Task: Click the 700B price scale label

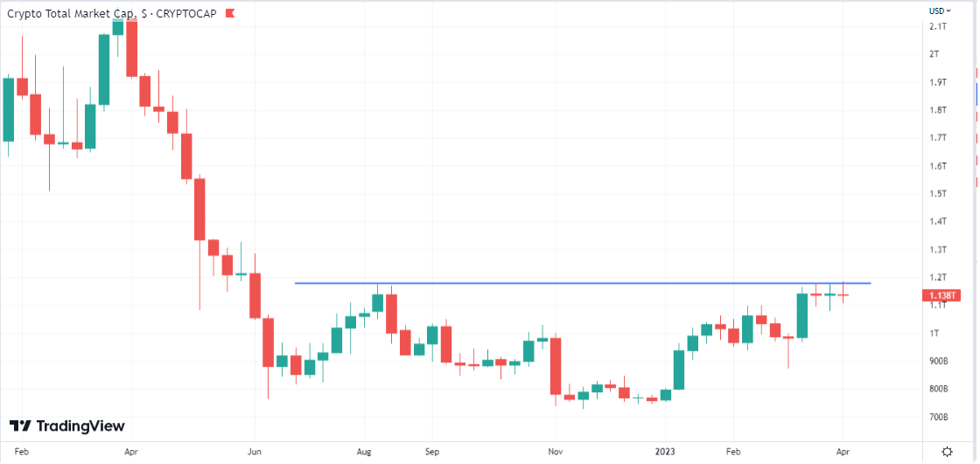Action: pyautogui.click(x=940, y=417)
